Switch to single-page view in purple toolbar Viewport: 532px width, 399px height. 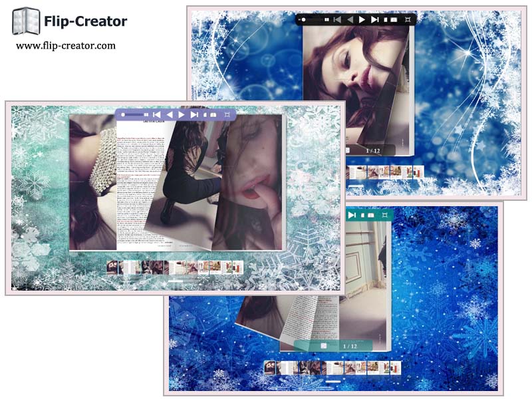click(205, 115)
